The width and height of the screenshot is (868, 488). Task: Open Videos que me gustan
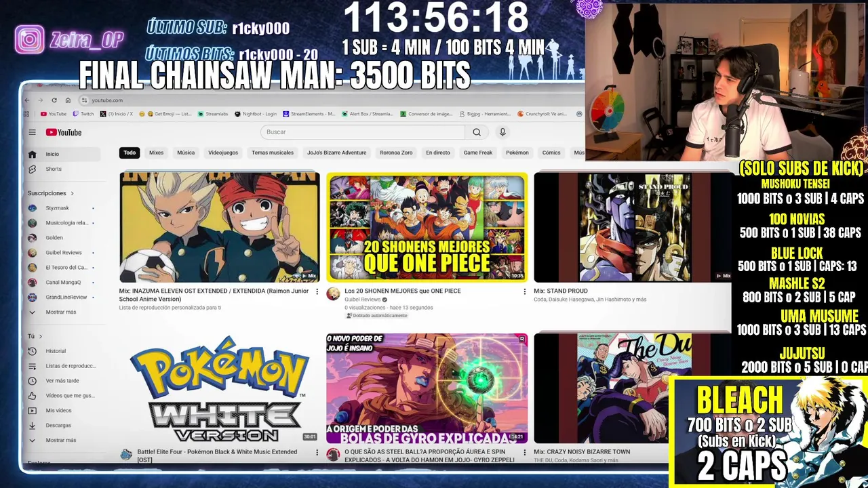click(x=64, y=396)
